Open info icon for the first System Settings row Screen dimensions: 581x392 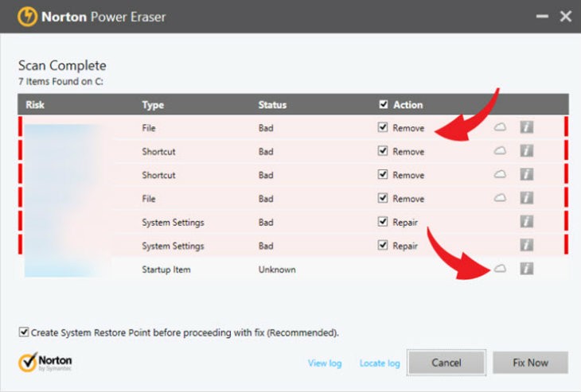[527, 221]
